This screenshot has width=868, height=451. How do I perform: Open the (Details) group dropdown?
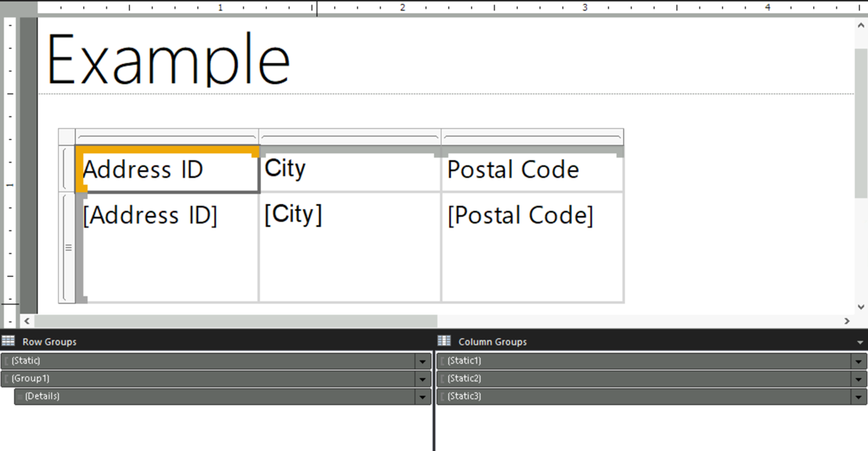coord(423,396)
